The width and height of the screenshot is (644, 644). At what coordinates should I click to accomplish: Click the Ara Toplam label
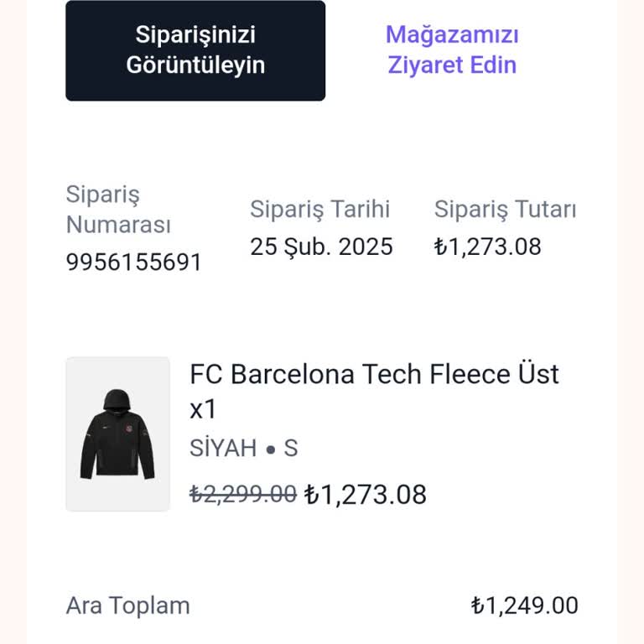[x=127, y=605]
